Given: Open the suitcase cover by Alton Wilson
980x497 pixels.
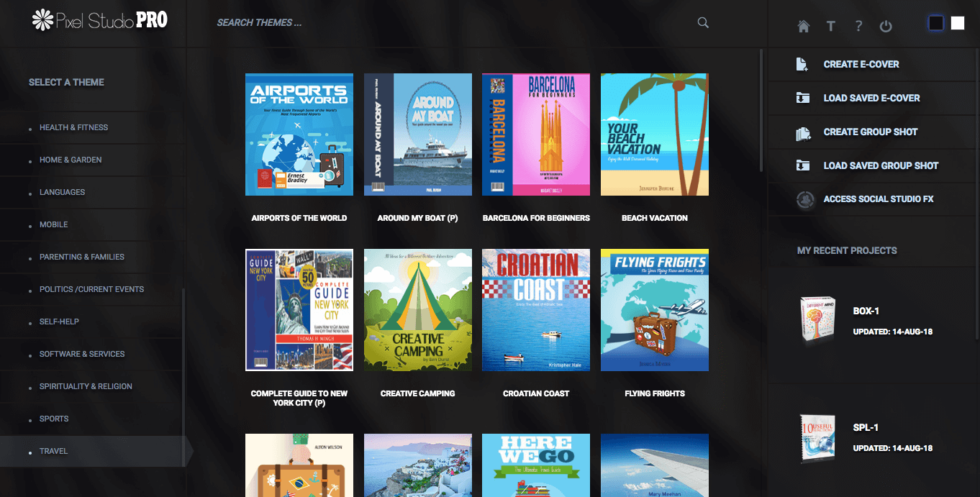Looking at the screenshot, I should [x=299, y=465].
